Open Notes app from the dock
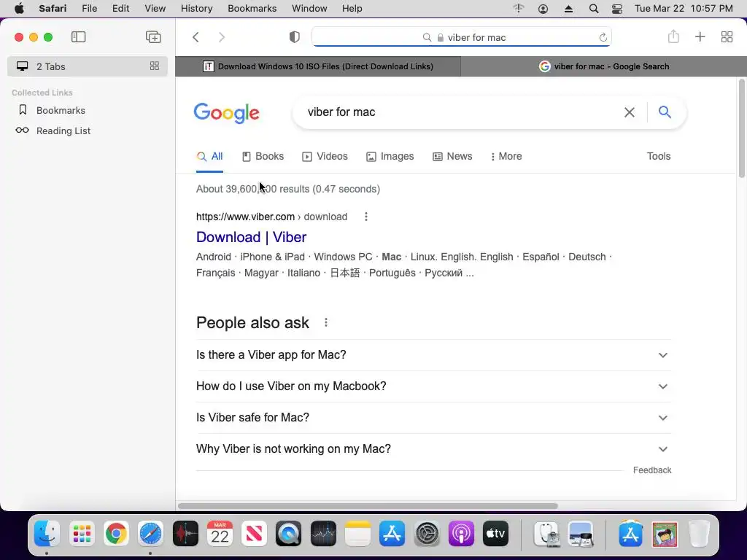The height and width of the screenshot is (560, 747). coord(357,533)
